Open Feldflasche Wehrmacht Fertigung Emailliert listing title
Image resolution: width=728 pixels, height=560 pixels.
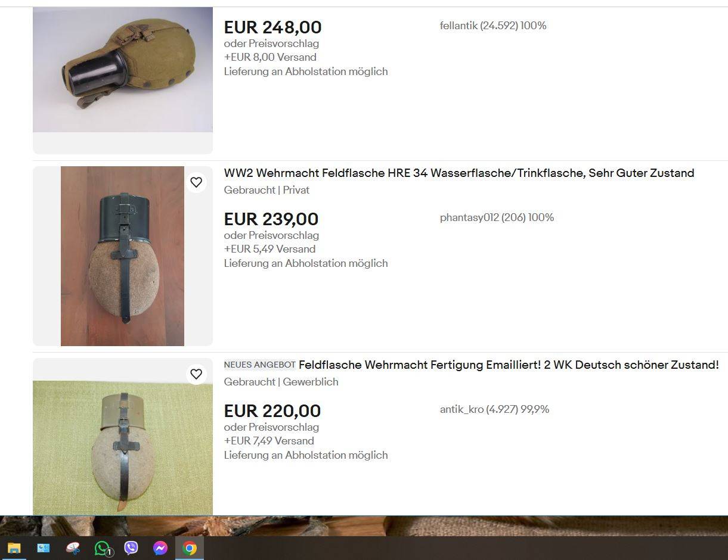(x=509, y=365)
